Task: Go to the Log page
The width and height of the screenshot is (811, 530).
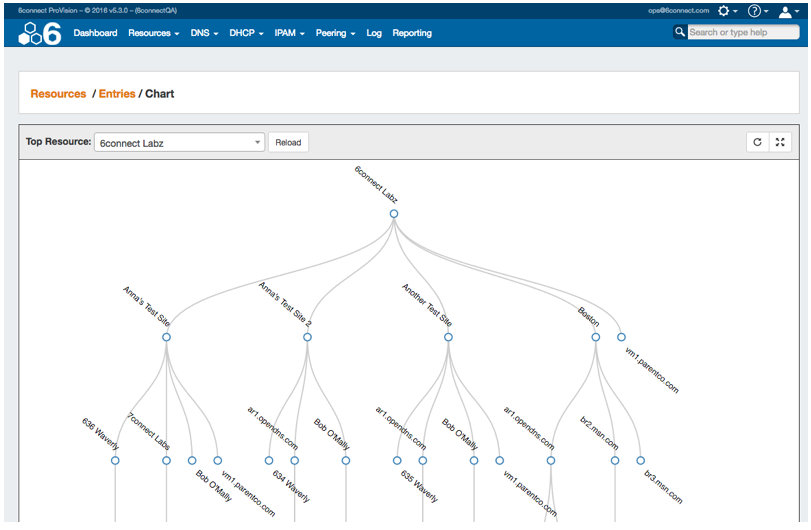Action: [x=374, y=33]
